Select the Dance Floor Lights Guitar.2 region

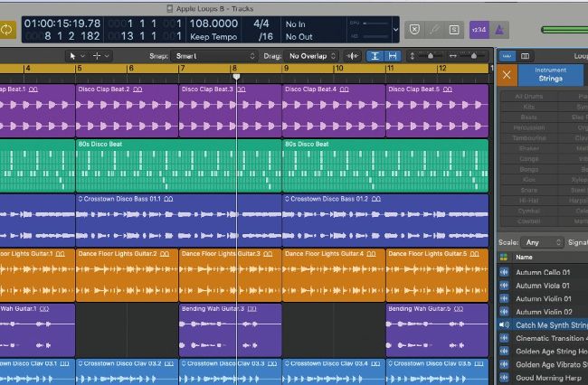tap(127, 276)
